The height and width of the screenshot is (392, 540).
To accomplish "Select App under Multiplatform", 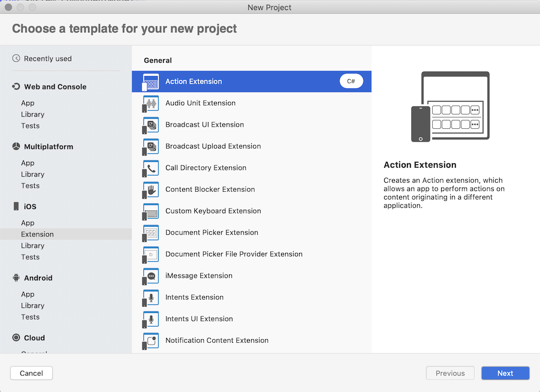I will pyautogui.click(x=28, y=163).
